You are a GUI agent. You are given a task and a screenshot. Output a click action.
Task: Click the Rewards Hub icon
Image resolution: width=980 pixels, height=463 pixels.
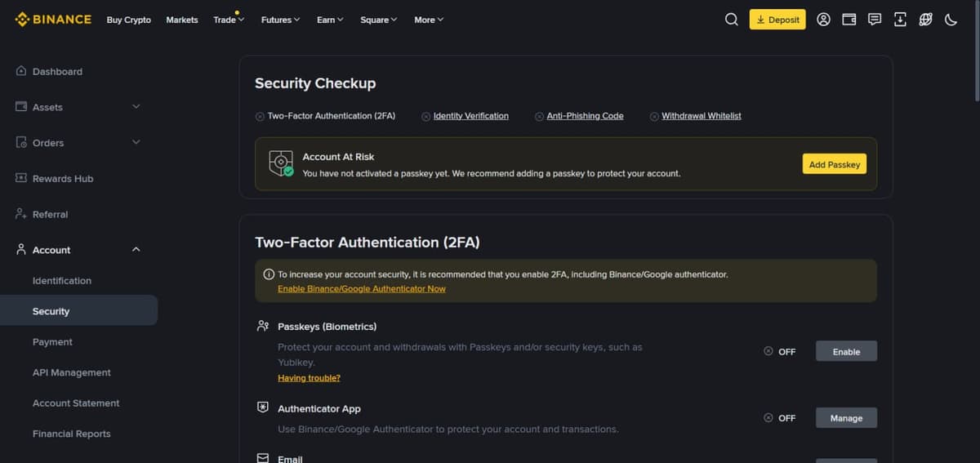(21, 178)
